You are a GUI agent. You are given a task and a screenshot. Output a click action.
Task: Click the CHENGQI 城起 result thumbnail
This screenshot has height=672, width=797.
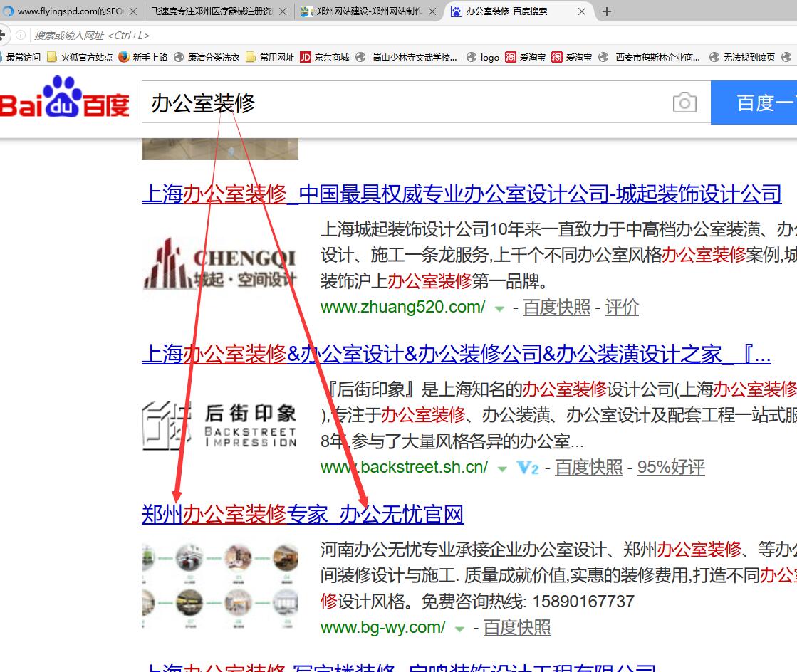[x=220, y=265]
